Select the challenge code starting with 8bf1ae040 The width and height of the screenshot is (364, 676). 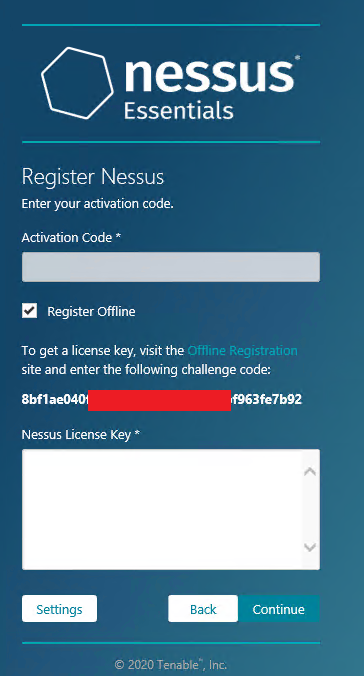tap(162, 400)
